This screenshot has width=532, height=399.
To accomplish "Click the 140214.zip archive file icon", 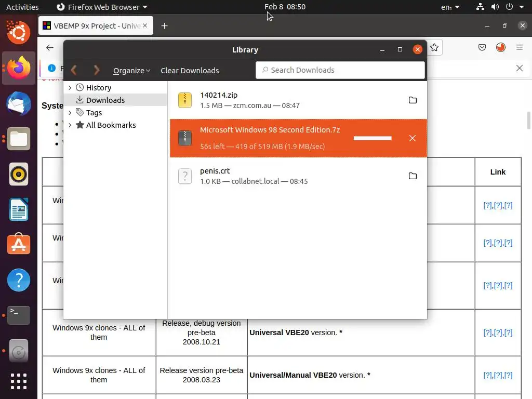I will (x=185, y=100).
